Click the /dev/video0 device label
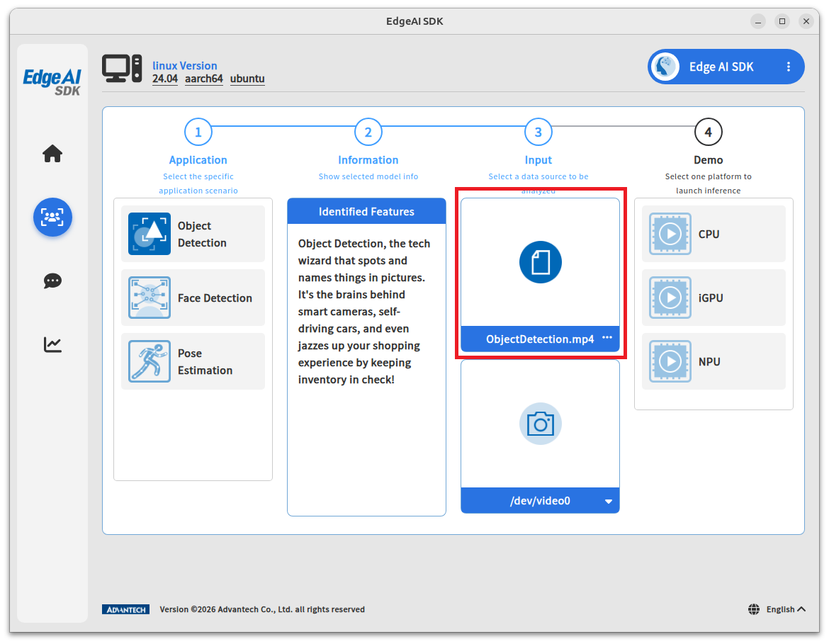829x644 pixels. [x=540, y=501]
